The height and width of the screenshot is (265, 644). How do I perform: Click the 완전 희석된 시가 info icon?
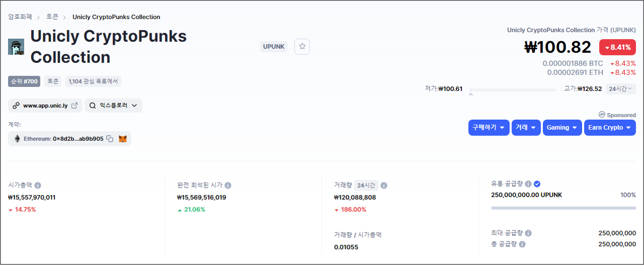[x=228, y=185]
